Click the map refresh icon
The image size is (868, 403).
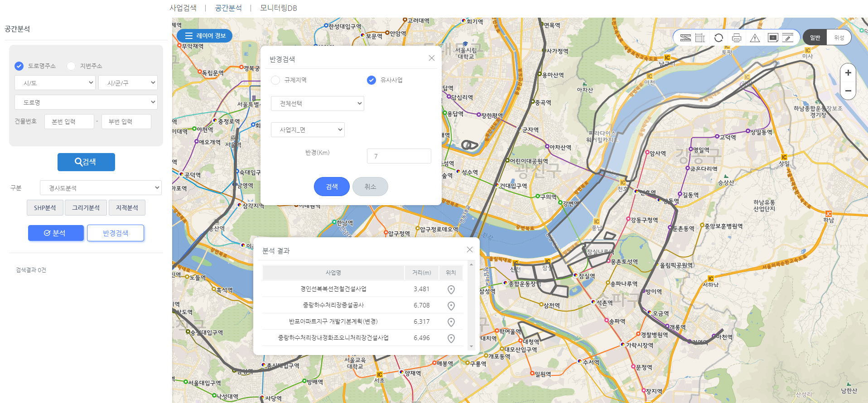tap(719, 38)
